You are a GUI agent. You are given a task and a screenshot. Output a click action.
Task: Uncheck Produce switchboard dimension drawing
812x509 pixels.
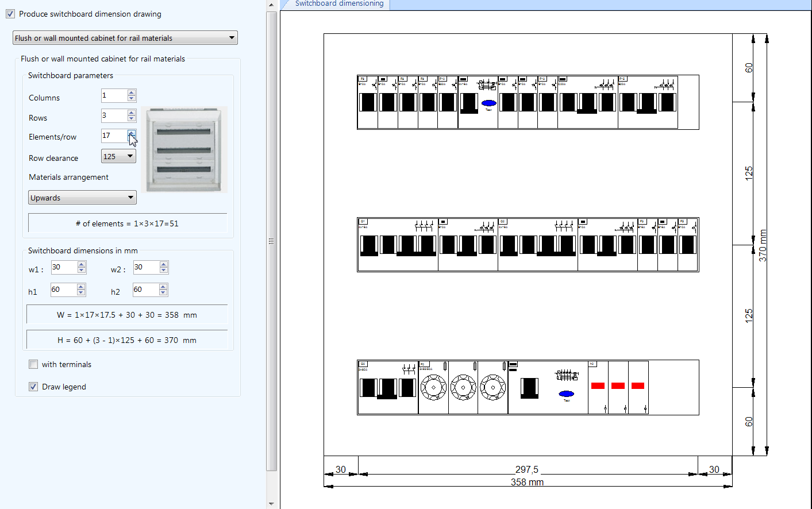[x=10, y=14]
